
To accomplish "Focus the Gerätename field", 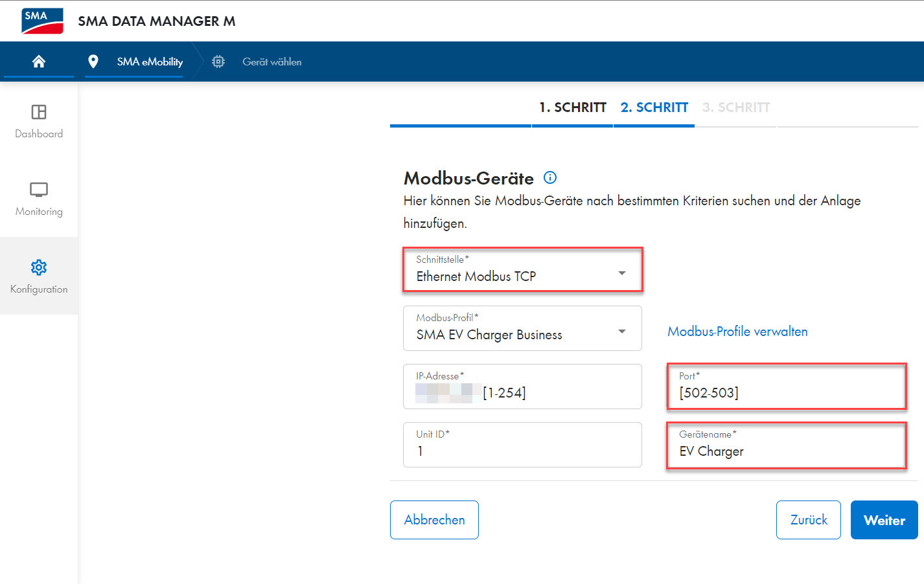I will tap(787, 445).
